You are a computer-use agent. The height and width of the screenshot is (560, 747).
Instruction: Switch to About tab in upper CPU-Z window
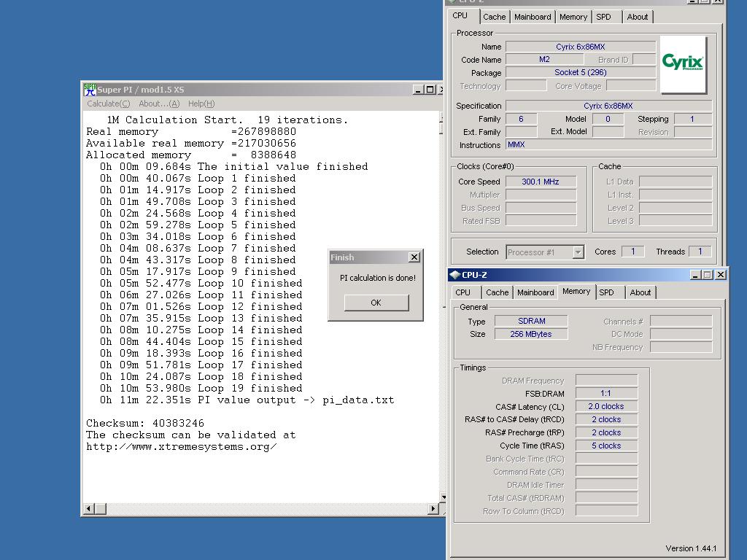click(x=638, y=17)
